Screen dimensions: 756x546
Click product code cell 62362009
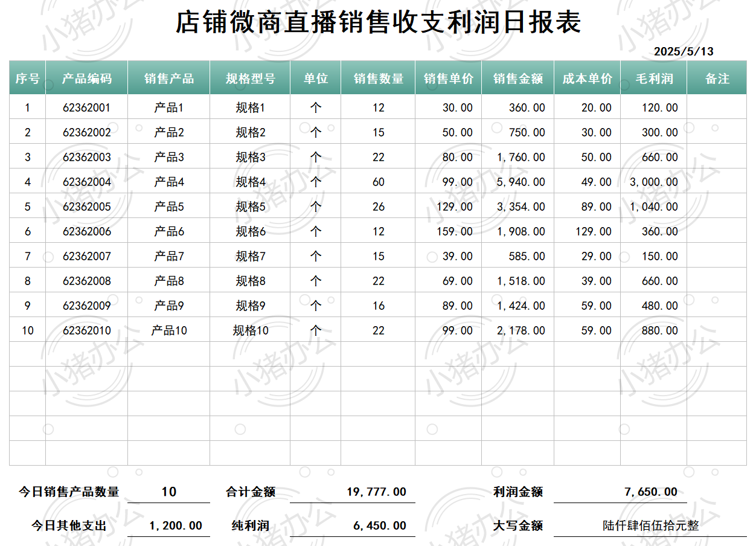(x=87, y=306)
